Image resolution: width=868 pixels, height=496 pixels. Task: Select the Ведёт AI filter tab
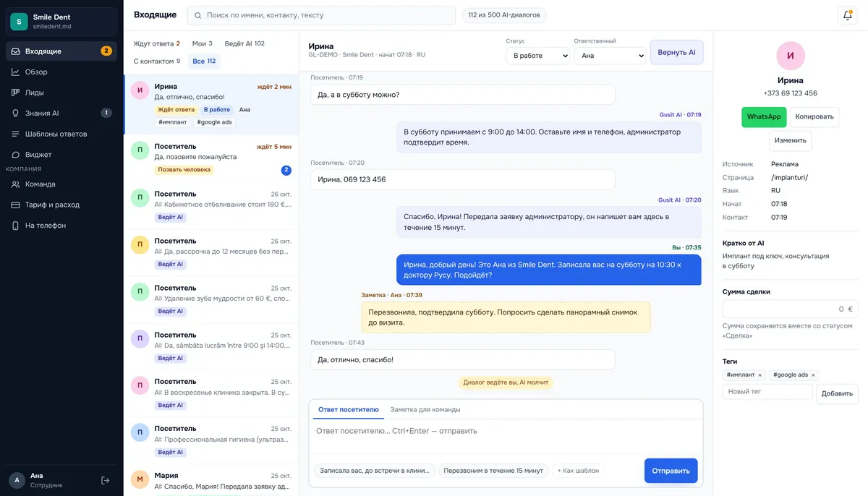(x=244, y=43)
